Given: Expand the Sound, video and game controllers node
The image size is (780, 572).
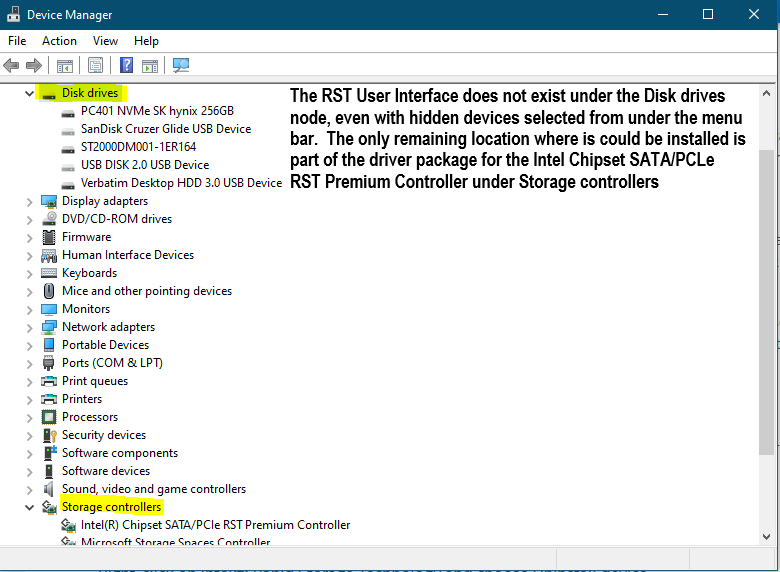Looking at the screenshot, I should pos(28,489).
